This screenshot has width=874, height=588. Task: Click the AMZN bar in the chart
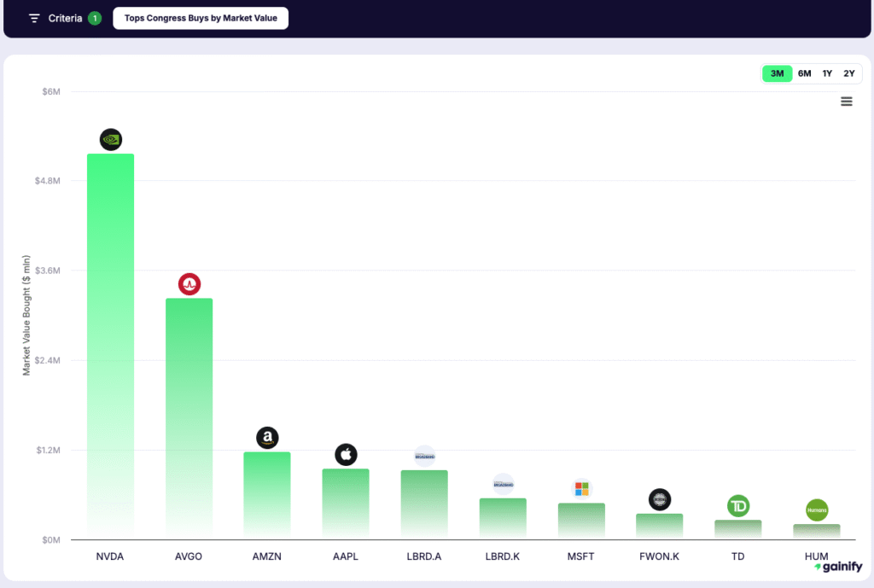(x=267, y=496)
